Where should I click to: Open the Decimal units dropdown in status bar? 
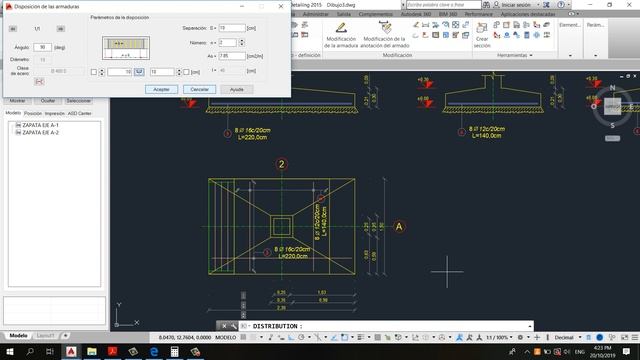click(x=568, y=338)
